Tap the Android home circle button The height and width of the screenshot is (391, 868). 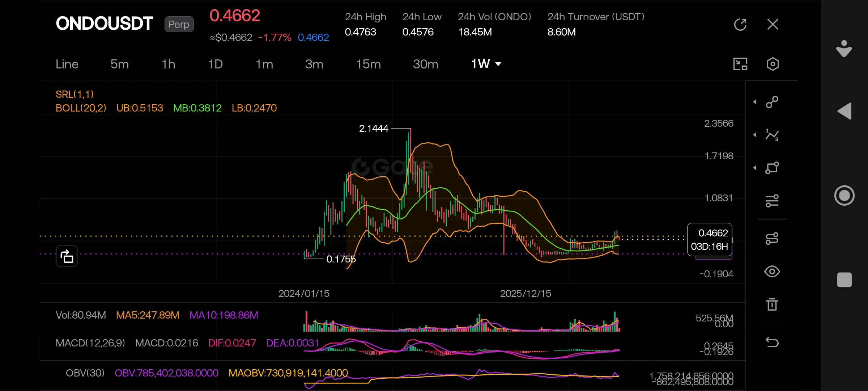844,195
